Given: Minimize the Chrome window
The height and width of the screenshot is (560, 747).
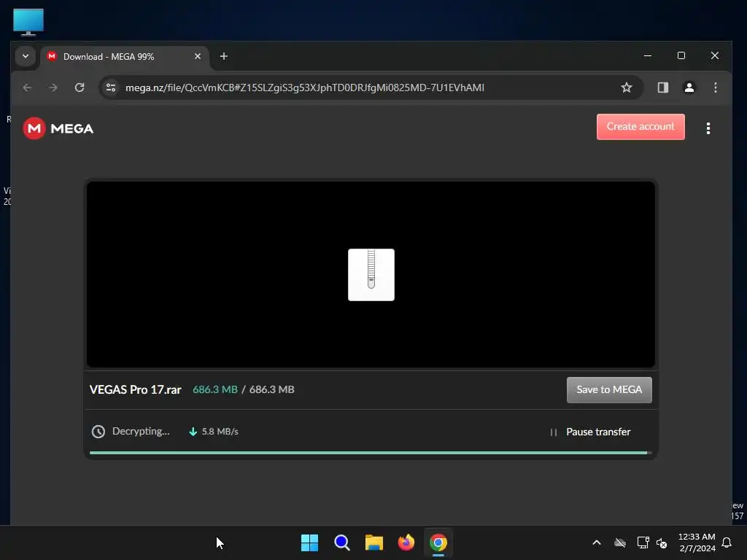Looking at the screenshot, I should pos(648,55).
